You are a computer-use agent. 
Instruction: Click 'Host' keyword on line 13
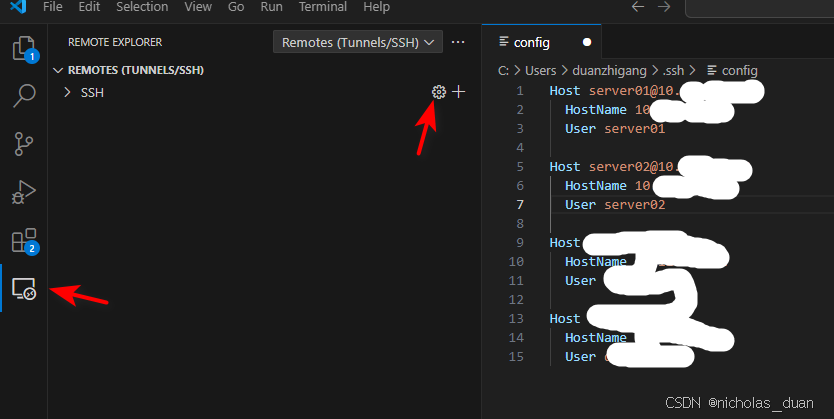565,319
